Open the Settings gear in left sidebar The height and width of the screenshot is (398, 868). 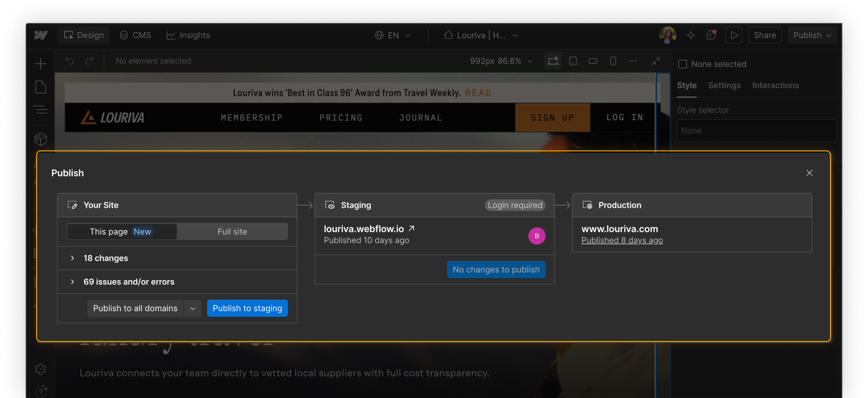click(41, 369)
